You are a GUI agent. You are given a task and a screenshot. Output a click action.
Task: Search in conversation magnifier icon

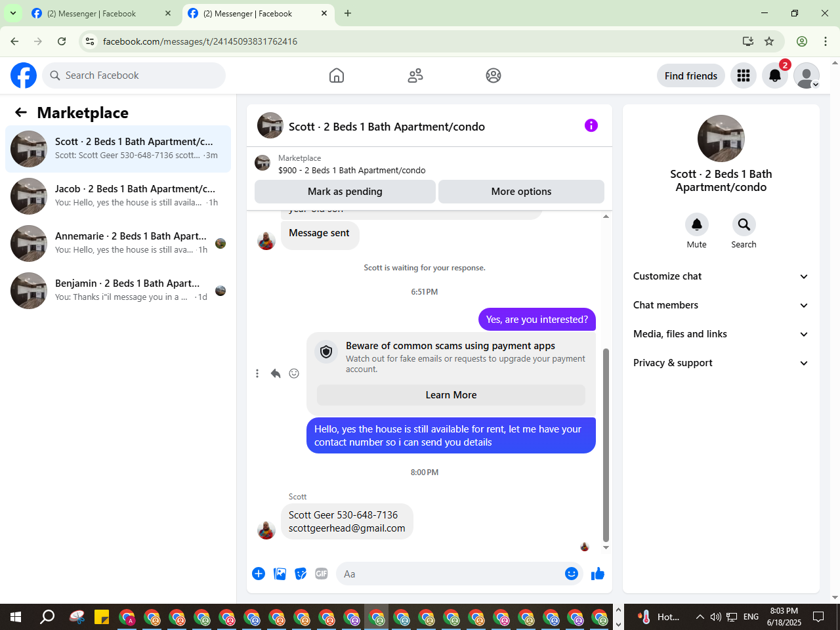click(744, 224)
